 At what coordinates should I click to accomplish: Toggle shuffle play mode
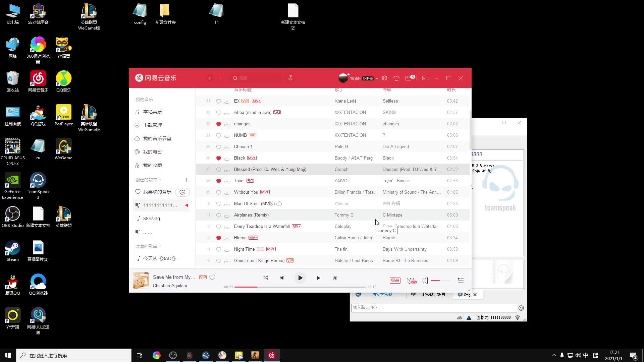coord(266,278)
